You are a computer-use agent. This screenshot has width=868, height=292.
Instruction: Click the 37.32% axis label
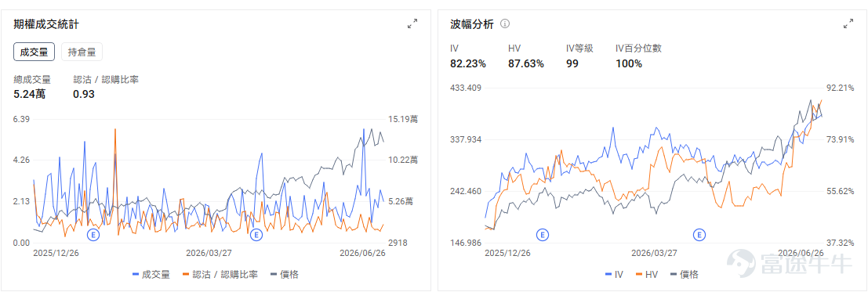tap(841, 243)
